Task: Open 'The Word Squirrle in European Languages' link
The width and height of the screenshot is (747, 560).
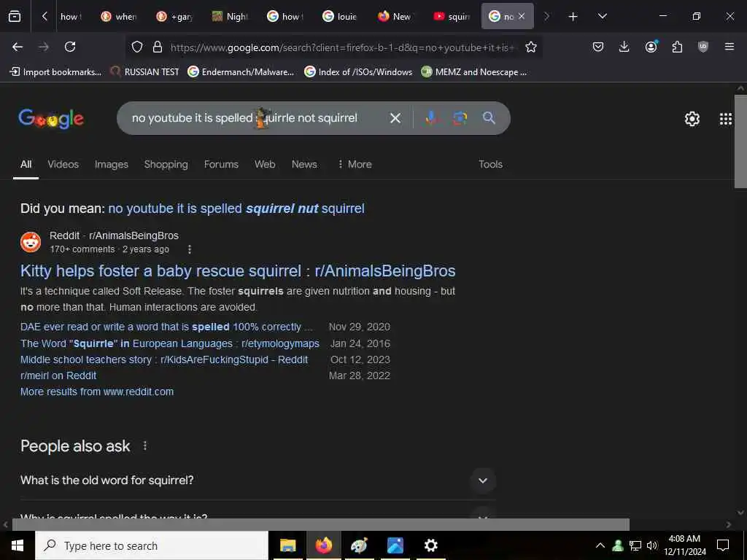Action: click(169, 343)
